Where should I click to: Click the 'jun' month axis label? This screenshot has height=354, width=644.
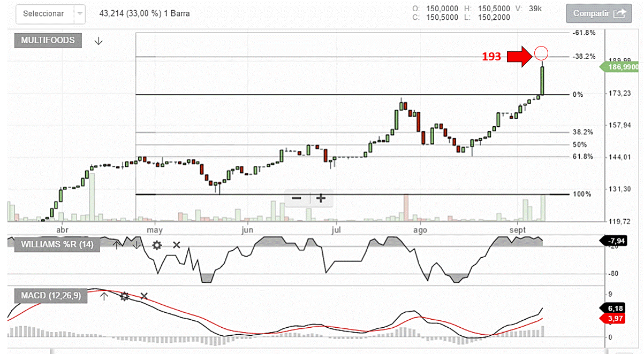(x=247, y=230)
